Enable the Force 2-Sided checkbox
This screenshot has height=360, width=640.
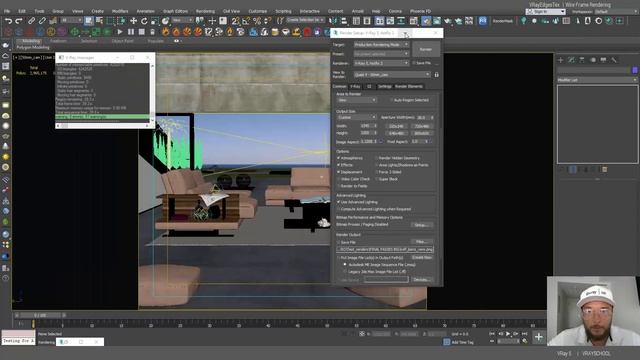click(376, 172)
